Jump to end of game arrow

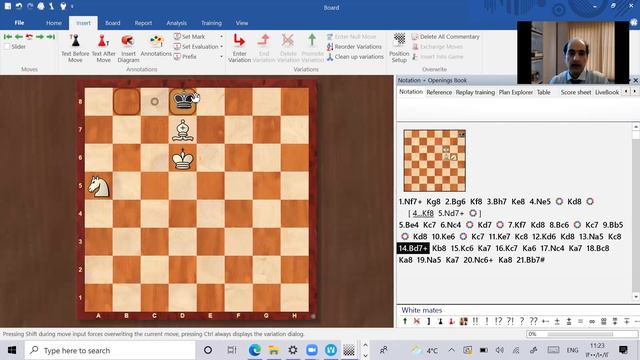pos(51,37)
